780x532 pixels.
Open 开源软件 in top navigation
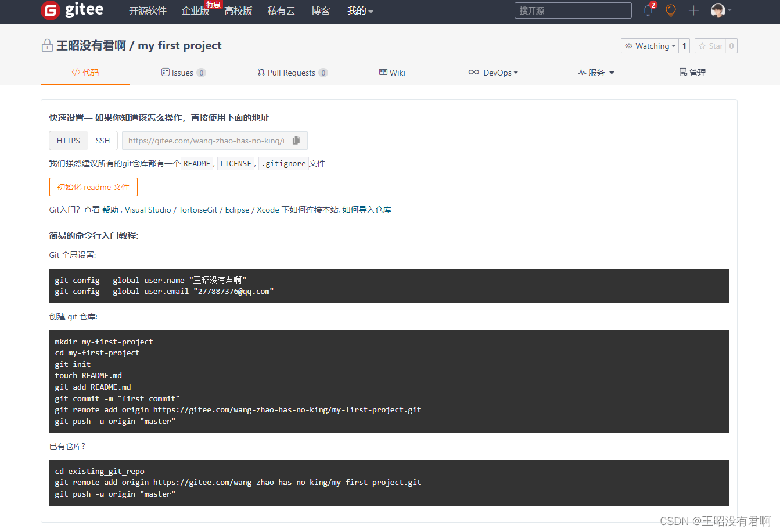coord(148,11)
